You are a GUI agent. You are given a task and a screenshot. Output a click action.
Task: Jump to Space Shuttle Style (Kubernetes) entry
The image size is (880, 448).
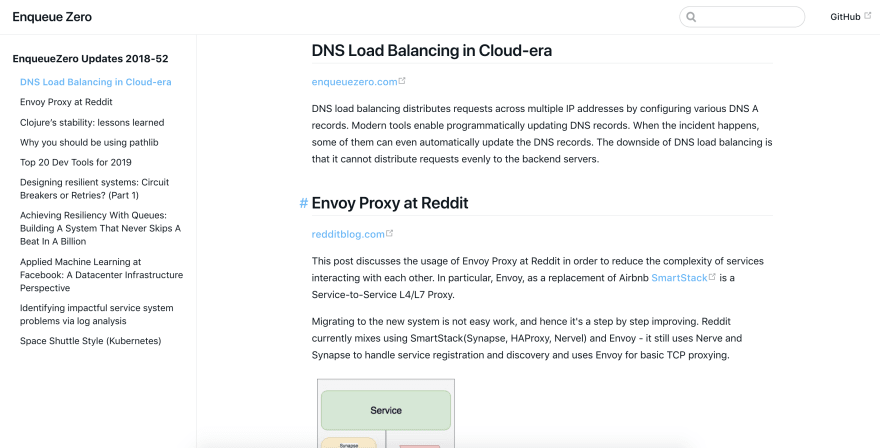point(90,341)
